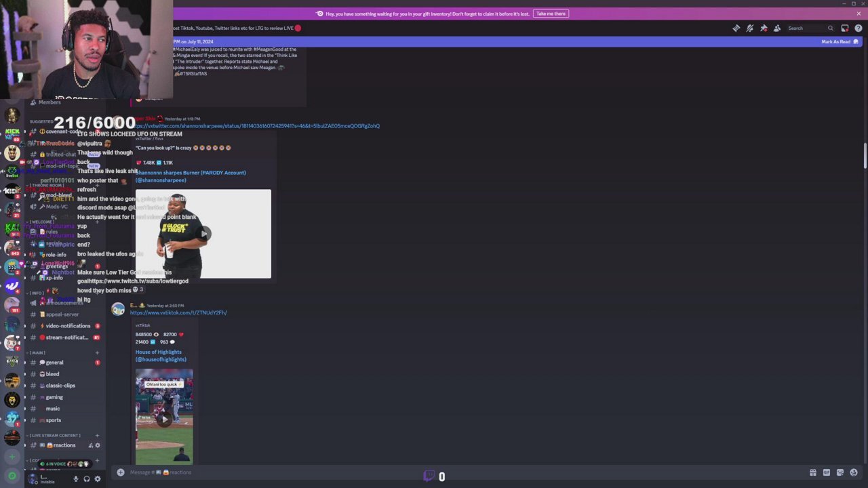The image size is (868, 488).
Task: Open the gift icon in message bar
Action: (x=813, y=472)
